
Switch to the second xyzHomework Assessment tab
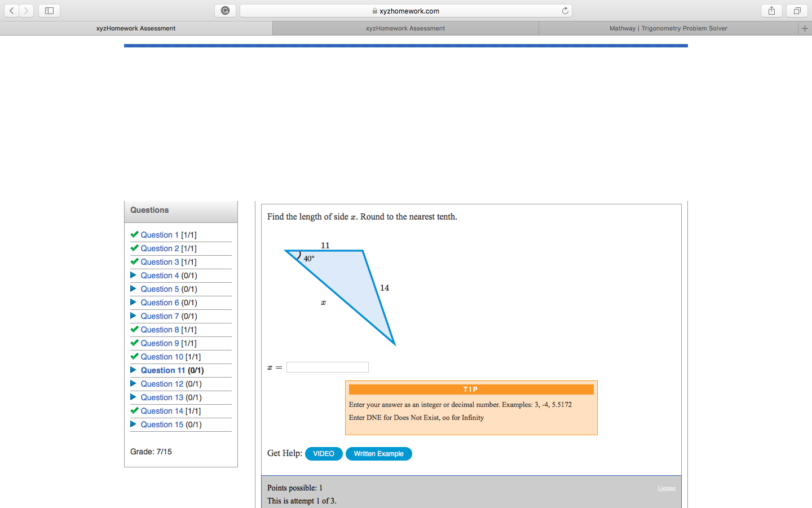405,28
